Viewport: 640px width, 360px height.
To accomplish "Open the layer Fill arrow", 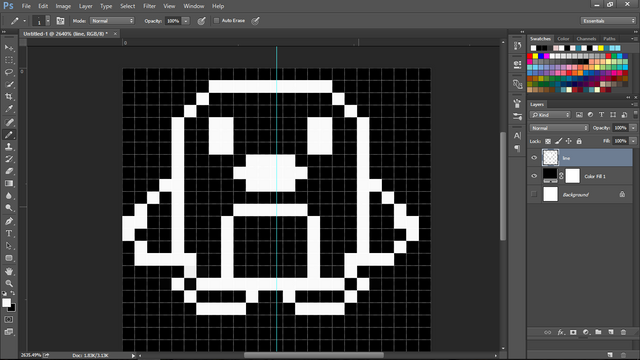I will point(633,141).
